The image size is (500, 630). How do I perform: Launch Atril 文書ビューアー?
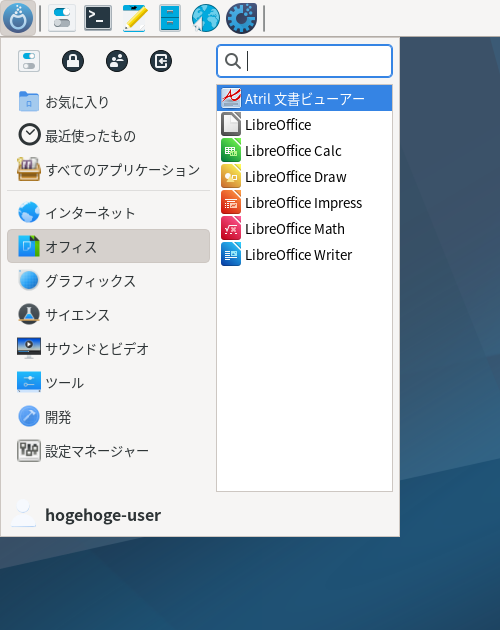click(x=305, y=98)
